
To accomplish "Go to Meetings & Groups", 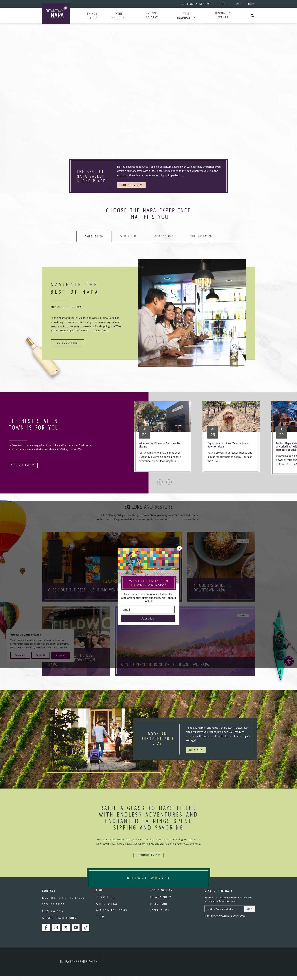I will (196, 4).
